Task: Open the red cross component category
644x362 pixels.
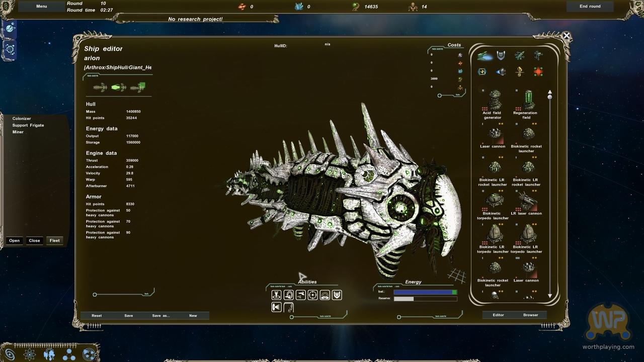Action: (x=538, y=72)
